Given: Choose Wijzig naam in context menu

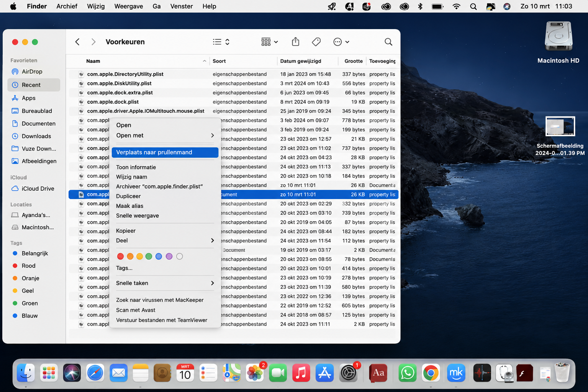Looking at the screenshot, I should coord(165,177).
